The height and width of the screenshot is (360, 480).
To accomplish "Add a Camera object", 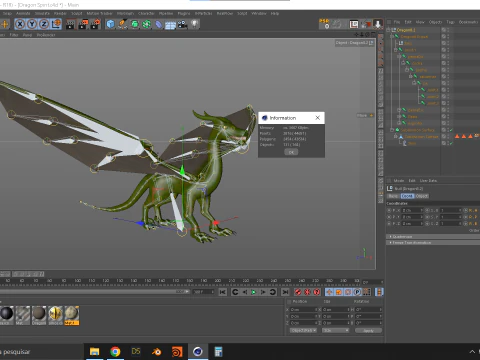I will pos(182,24).
